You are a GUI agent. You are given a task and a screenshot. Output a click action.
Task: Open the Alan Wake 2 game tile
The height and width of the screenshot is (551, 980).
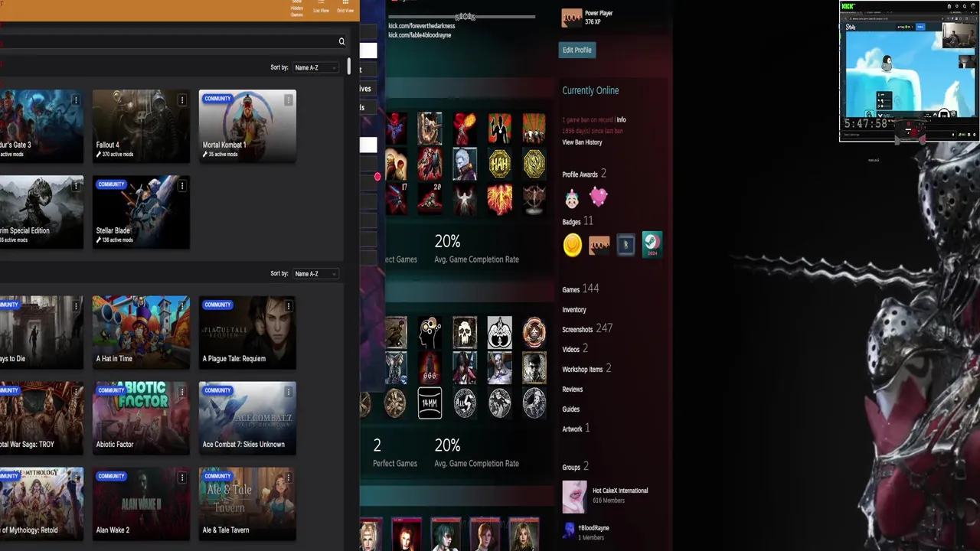pos(141,504)
